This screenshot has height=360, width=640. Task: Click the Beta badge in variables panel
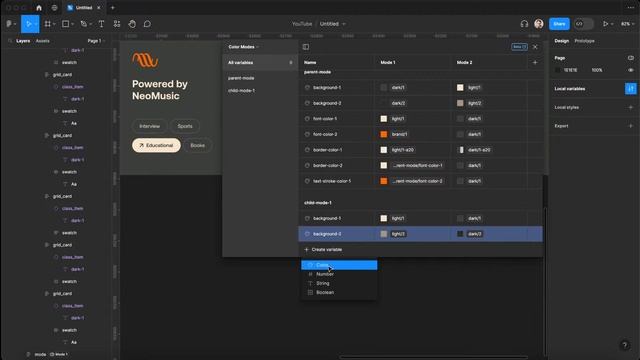coord(519,47)
